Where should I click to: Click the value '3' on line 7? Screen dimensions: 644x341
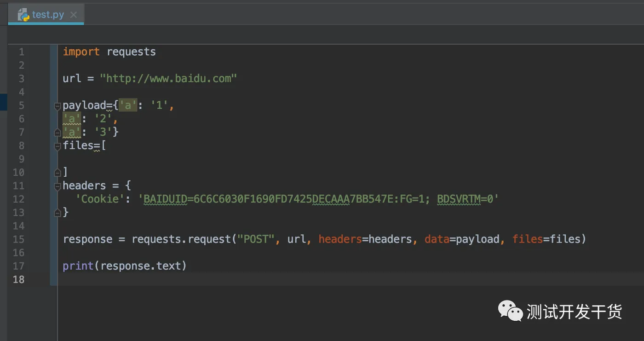tap(103, 132)
